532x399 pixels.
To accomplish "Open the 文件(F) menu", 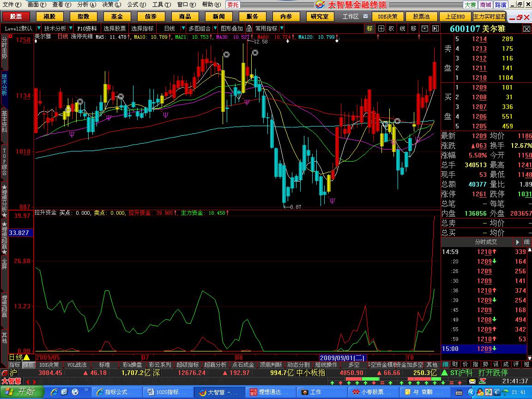I will point(12,5).
